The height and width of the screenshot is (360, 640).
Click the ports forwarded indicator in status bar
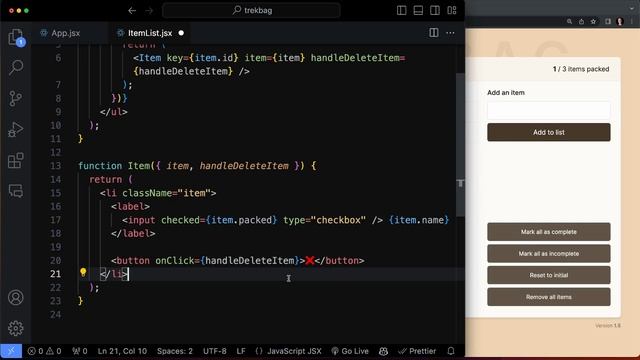tap(80, 351)
